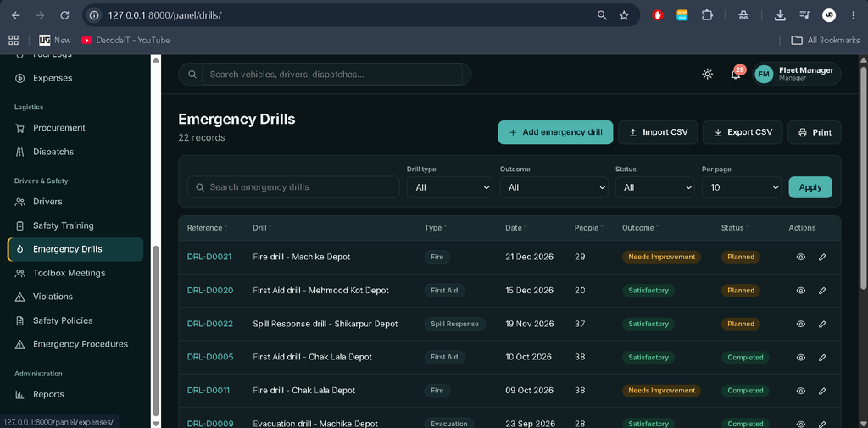Toggle the light/dark theme sun icon

click(707, 75)
